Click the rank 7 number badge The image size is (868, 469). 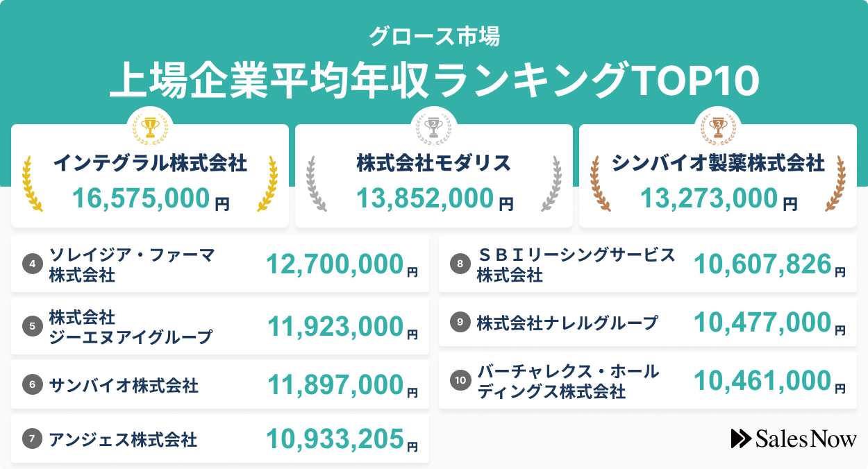(x=32, y=439)
